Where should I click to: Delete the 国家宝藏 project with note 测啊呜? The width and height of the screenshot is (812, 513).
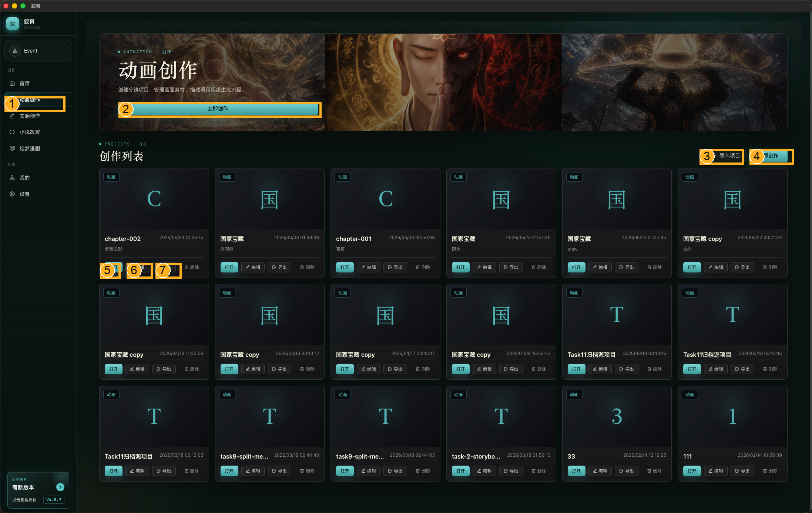[x=308, y=267]
